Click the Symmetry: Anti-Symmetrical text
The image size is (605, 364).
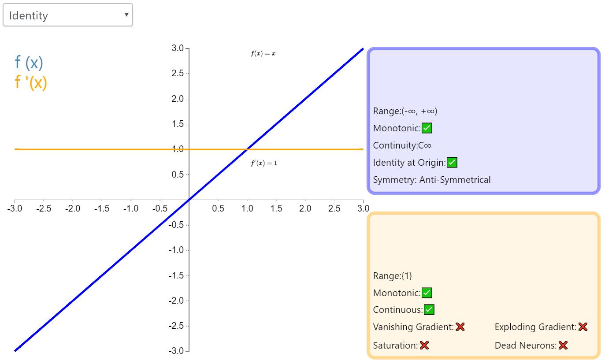pyautogui.click(x=431, y=180)
